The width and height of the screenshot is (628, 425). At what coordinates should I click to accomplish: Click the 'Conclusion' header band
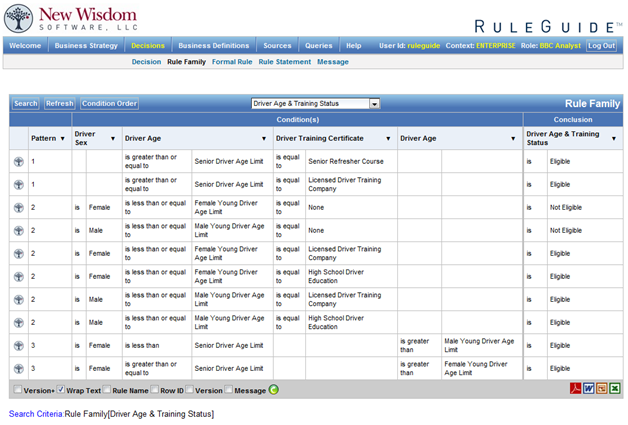pos(573,120)
